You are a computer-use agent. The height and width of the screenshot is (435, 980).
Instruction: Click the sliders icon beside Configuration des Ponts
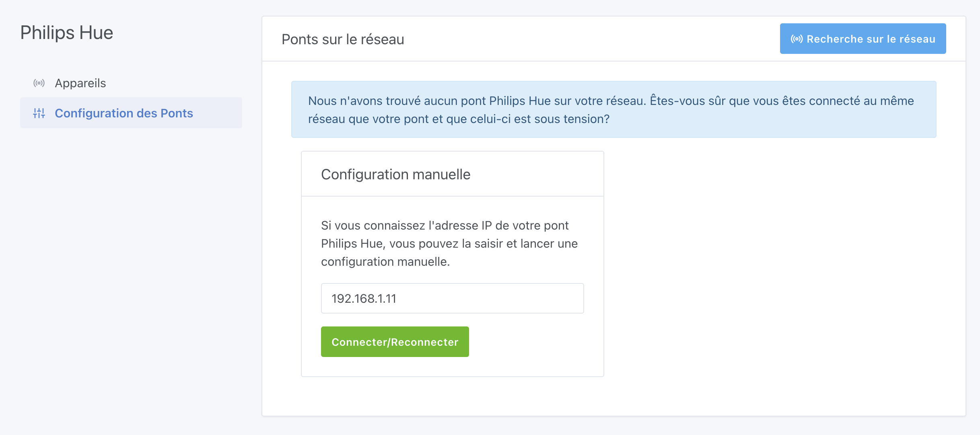[39, 113]
